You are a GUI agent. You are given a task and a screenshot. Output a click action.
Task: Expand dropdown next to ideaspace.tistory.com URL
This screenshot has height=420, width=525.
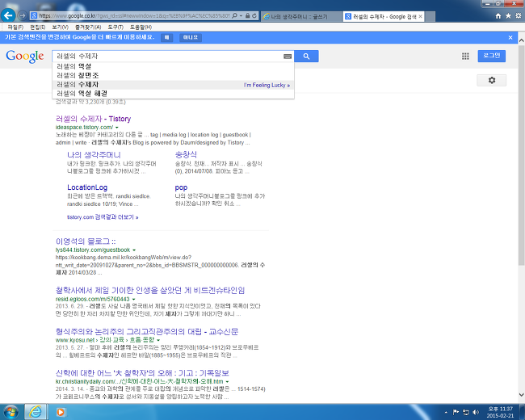117,128
